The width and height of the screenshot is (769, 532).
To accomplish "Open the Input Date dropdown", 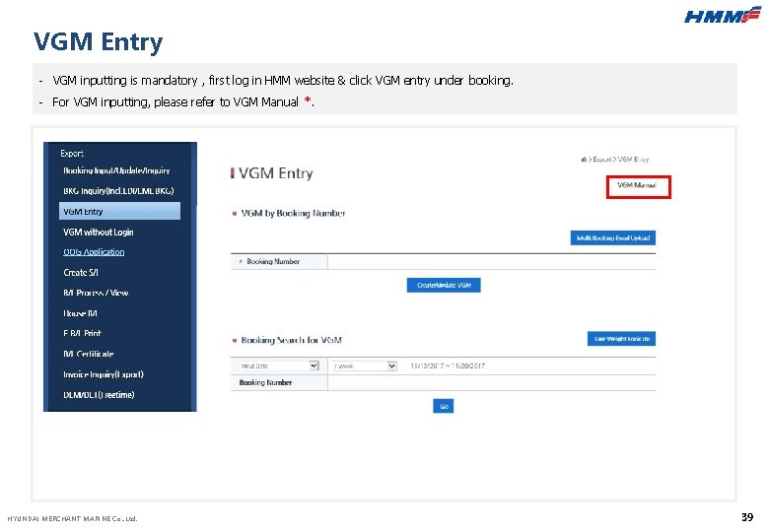I will coord(279,366).
